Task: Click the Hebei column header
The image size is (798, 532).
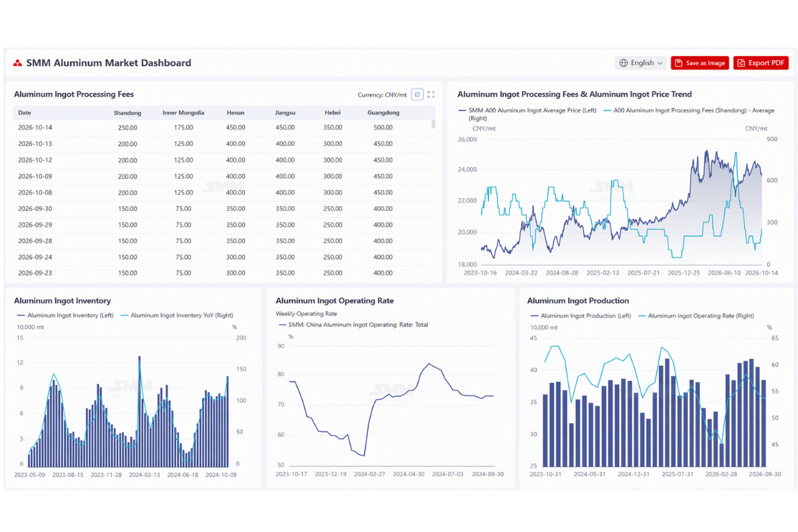Action: [332, 112]
